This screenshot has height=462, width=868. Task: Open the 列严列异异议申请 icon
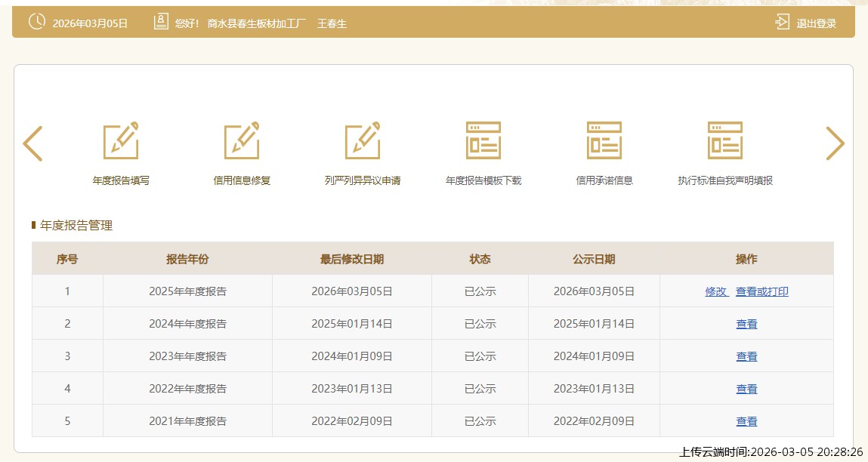point(363,141)
